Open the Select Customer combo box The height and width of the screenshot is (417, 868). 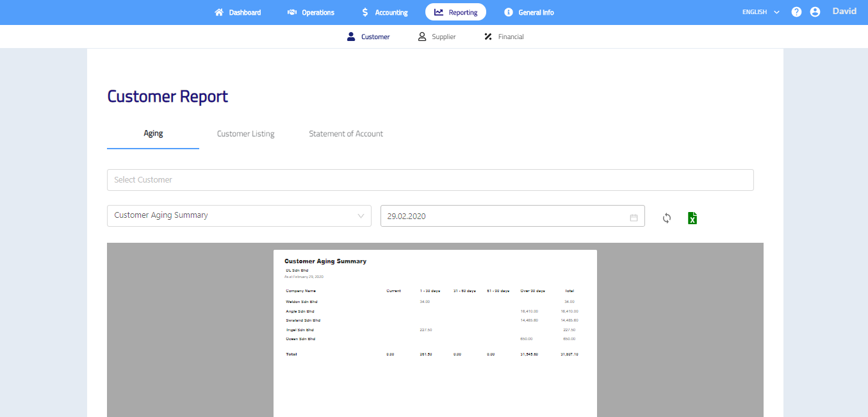tap(430, 180)
